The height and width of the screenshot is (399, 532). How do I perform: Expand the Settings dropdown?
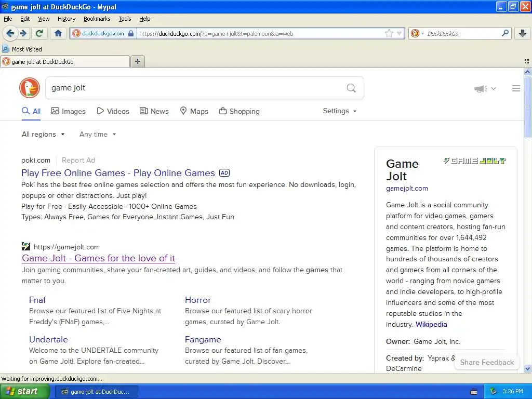pyautogui.click(x=340, y=111)
